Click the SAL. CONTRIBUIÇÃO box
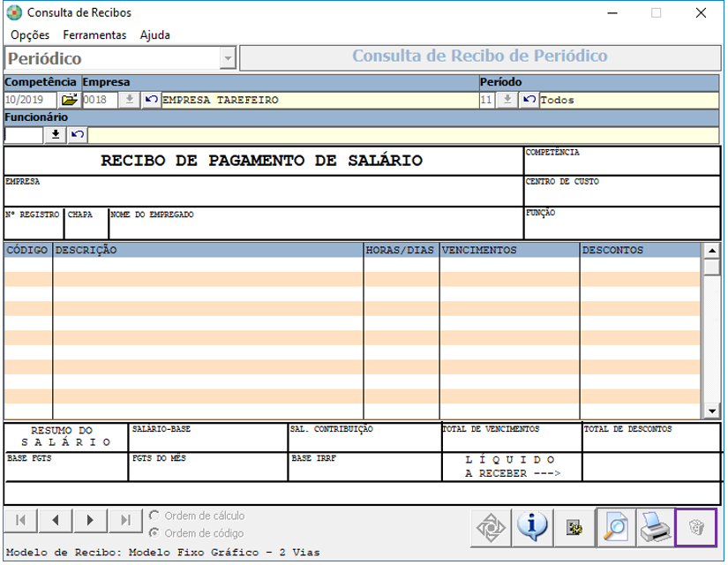 364,437
